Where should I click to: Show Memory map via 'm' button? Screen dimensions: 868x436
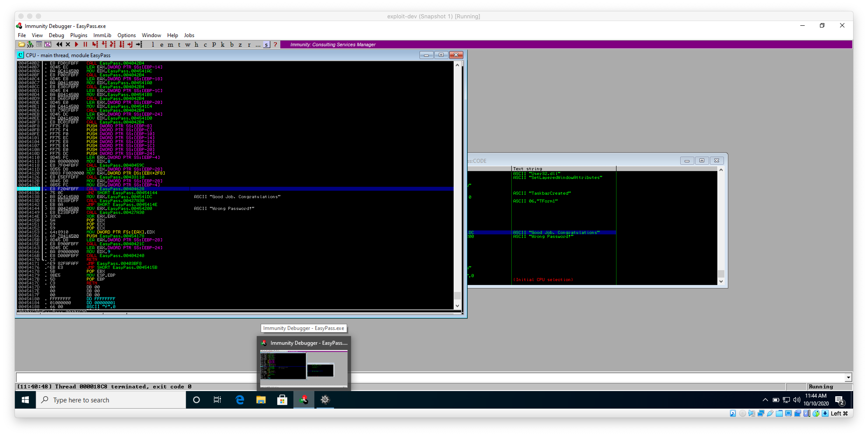pos(170,45)
